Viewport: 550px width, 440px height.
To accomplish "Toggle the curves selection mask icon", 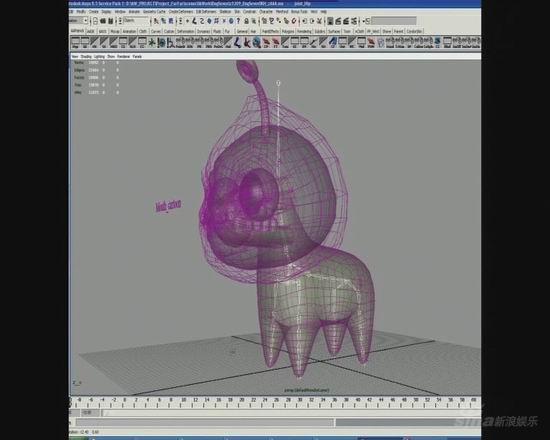I will coord(202,21).
